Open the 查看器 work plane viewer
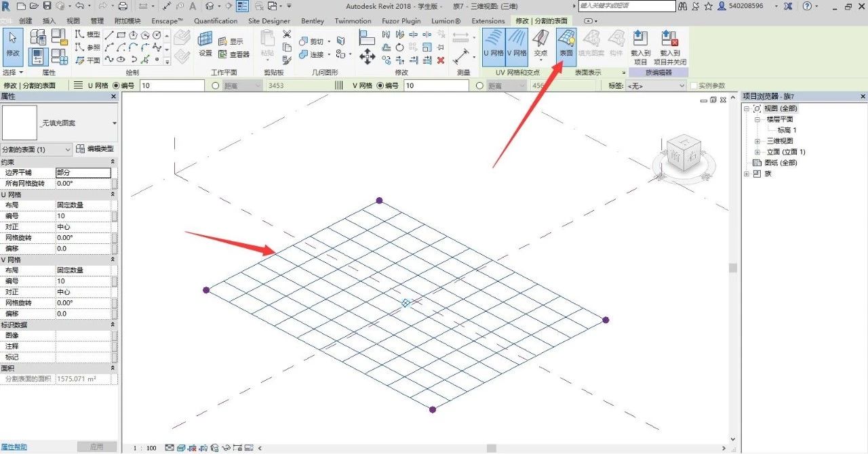 tap(234, 54)
